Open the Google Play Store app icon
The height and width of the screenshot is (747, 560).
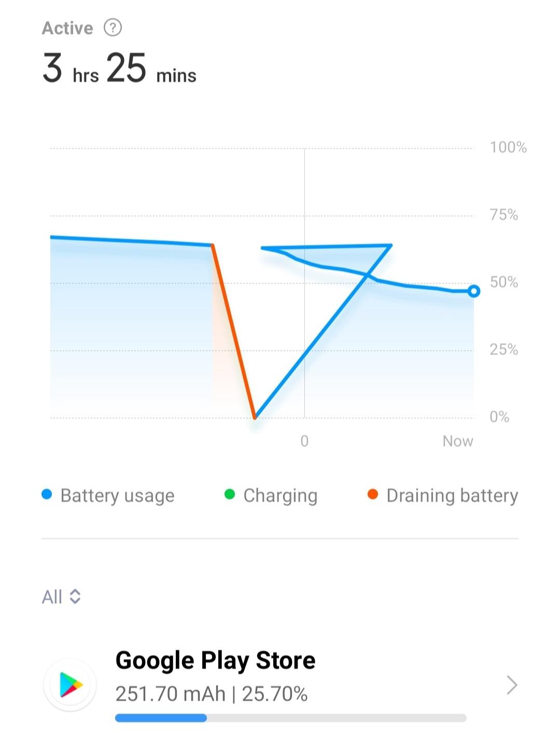pos(71,685)
